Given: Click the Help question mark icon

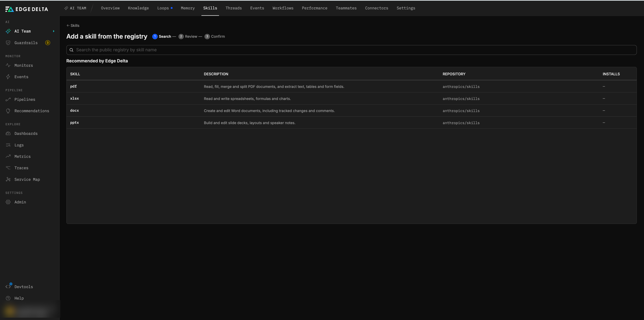Looking at the screenshot, I should click(x=8, y=298).
